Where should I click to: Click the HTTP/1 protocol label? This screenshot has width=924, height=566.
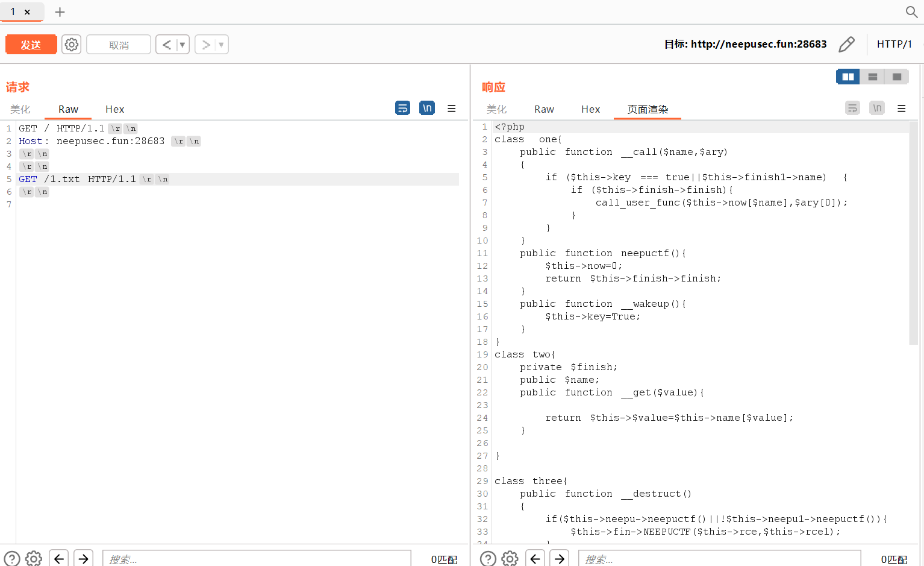click(x=894, y=44)
